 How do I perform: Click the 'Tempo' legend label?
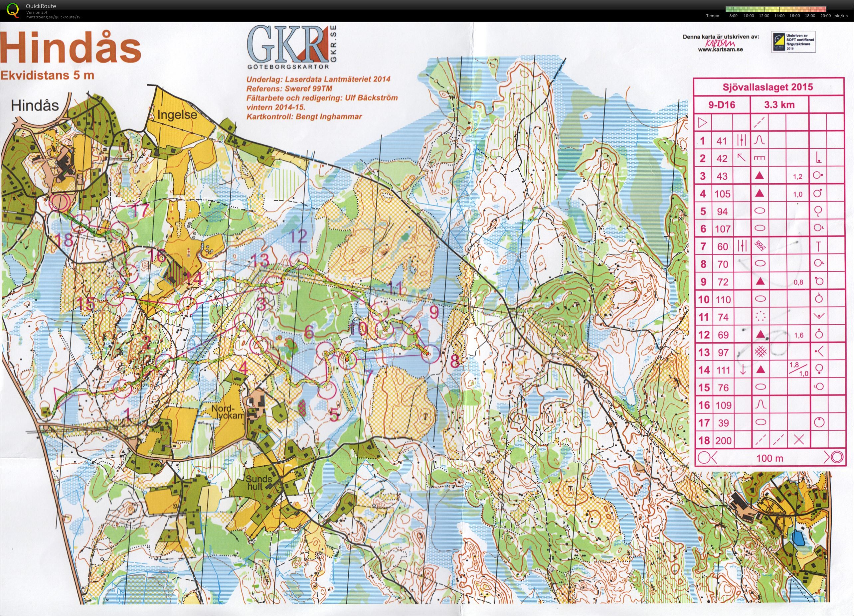coord(713,16)
